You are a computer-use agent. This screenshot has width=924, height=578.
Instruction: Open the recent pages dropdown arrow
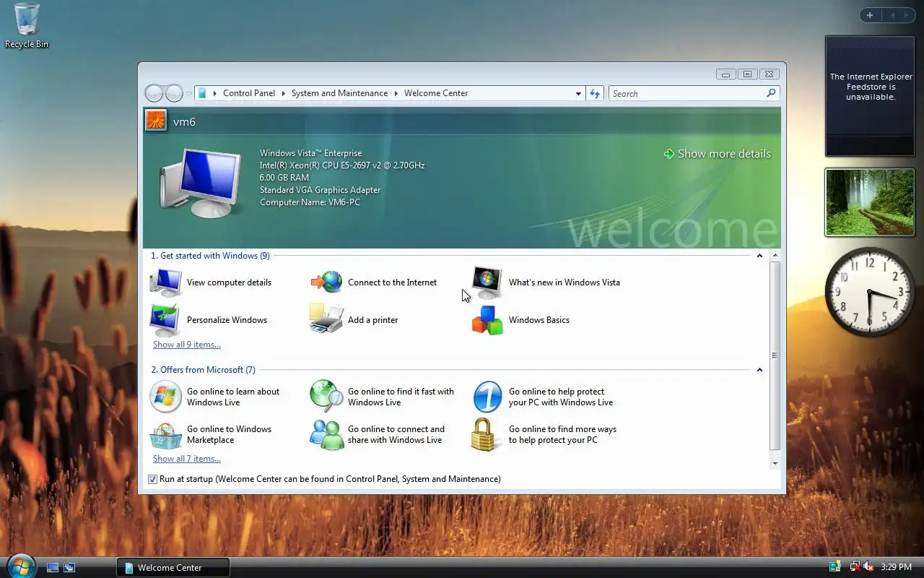point(188,94)
